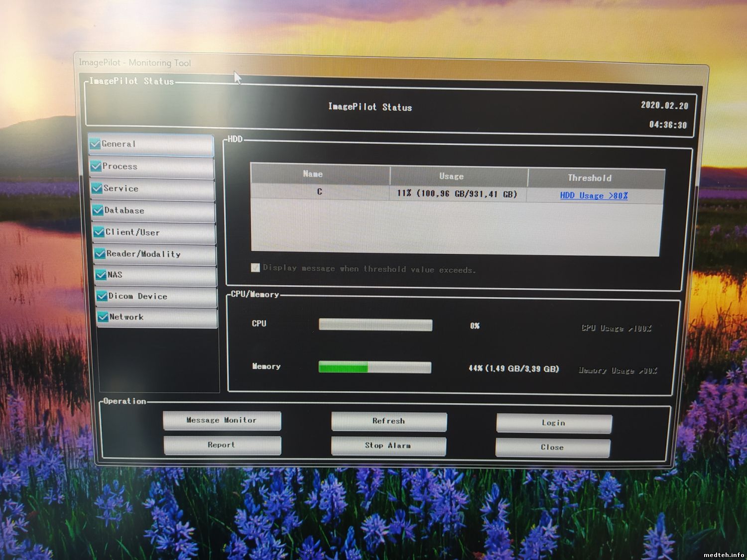Image resolution: width=747 pixels, height=560 pixels.
Task: Open the NAS status tab
Action: tap(156, 275)
